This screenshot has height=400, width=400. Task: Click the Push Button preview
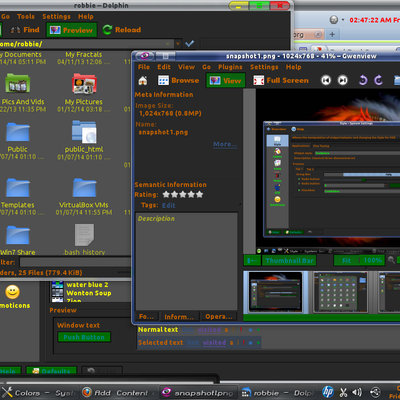pyautogui.click(x=84, y=337)
